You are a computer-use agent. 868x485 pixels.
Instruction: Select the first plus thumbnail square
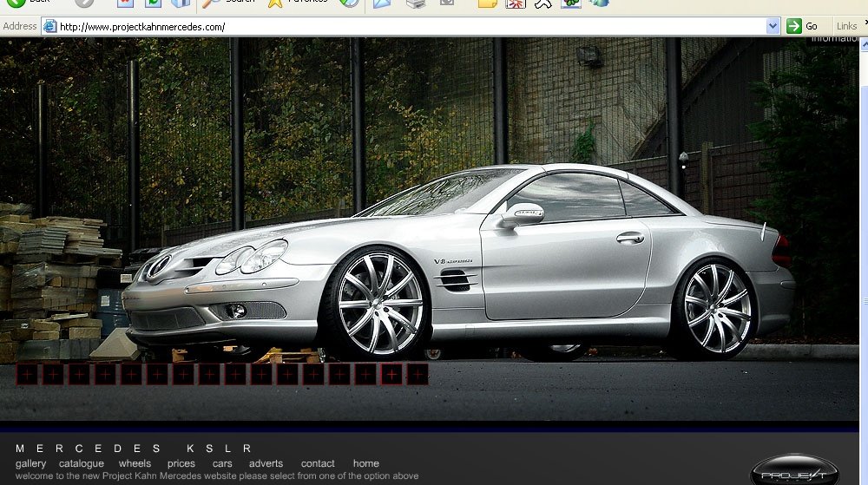point(27,375)
